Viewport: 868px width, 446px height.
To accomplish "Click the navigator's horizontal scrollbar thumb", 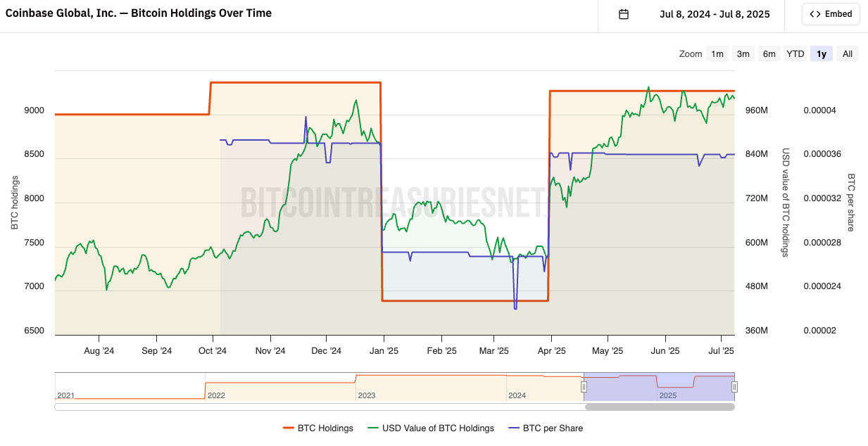I will click(659, 407).
